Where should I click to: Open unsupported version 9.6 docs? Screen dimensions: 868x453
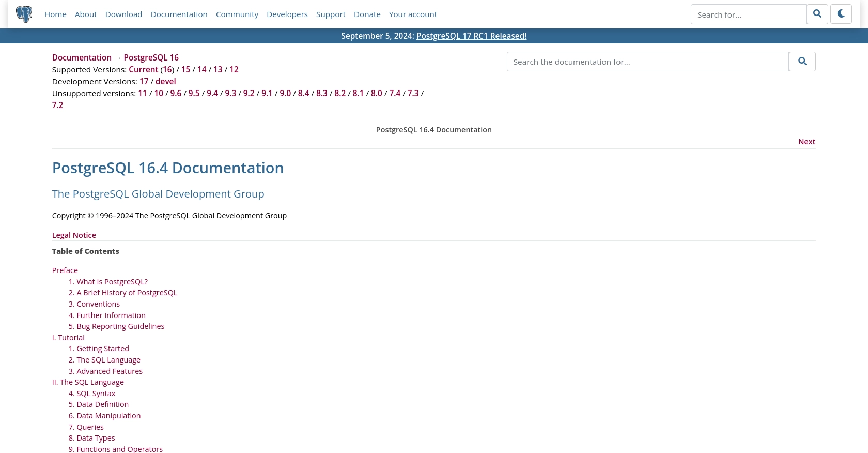176,93
